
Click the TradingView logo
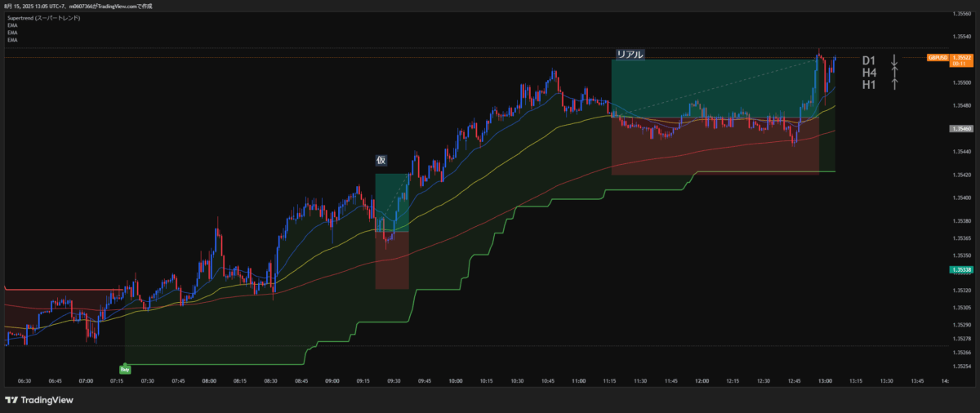point(38,400)
